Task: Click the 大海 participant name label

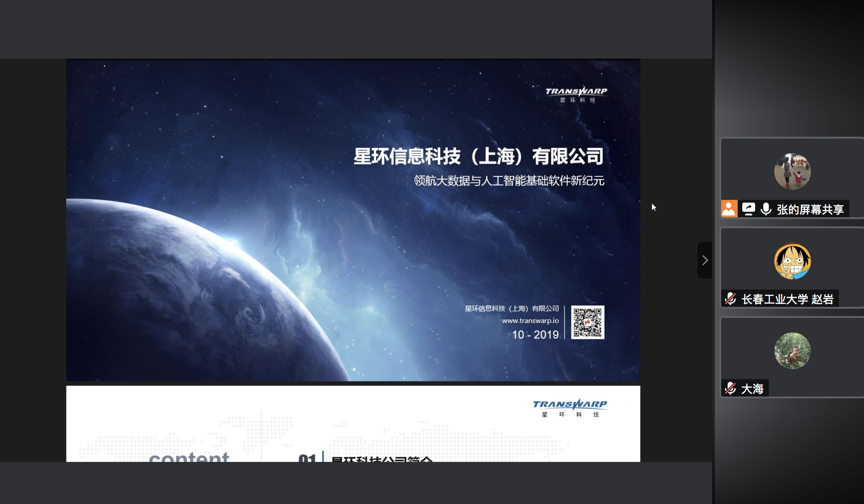Action: [752, 389]
